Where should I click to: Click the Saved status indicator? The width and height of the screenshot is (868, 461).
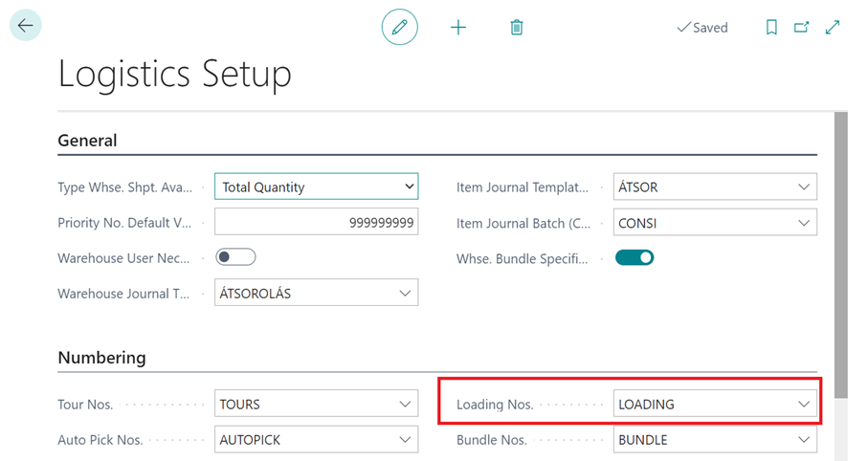[702, 28]
